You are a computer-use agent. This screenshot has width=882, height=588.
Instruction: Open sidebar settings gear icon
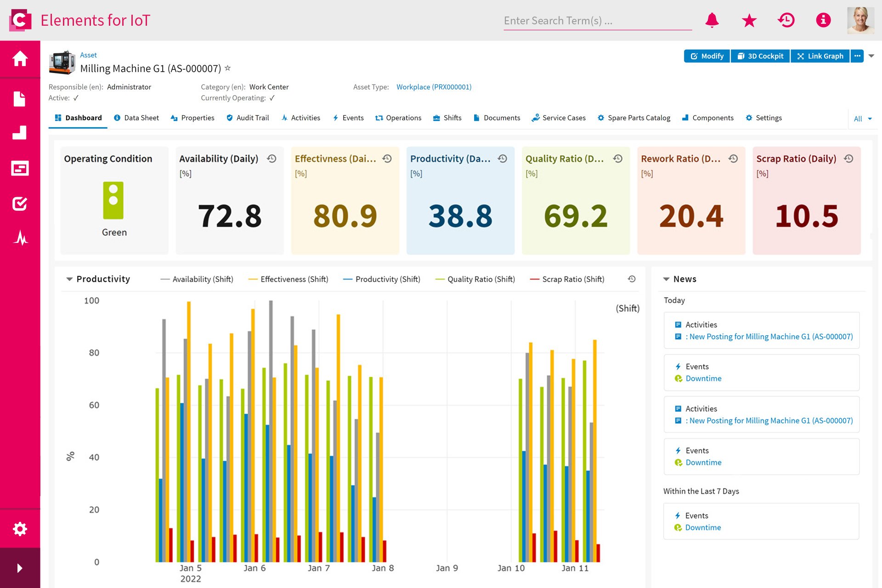[20, 529]
